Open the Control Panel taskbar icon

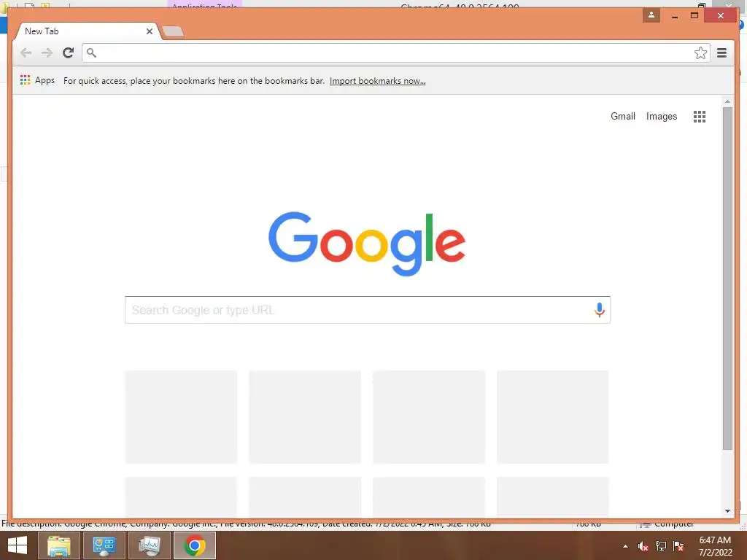(x=104, y=545)
